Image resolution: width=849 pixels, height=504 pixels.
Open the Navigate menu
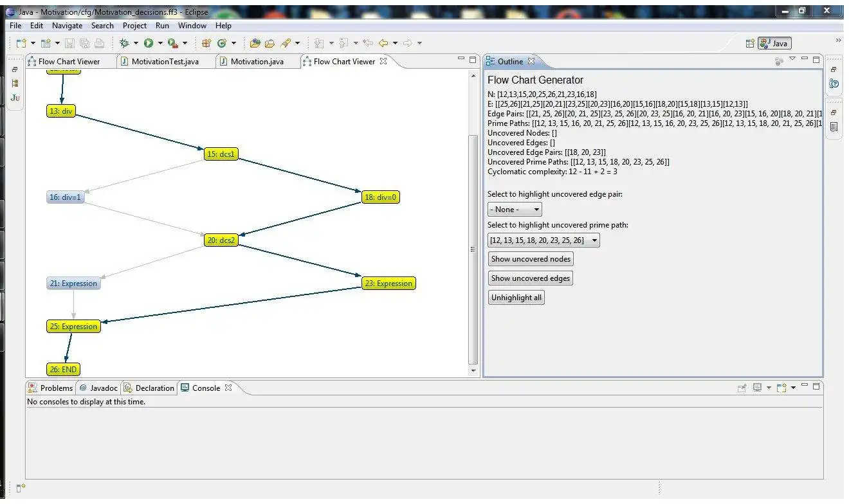(67, 26)
